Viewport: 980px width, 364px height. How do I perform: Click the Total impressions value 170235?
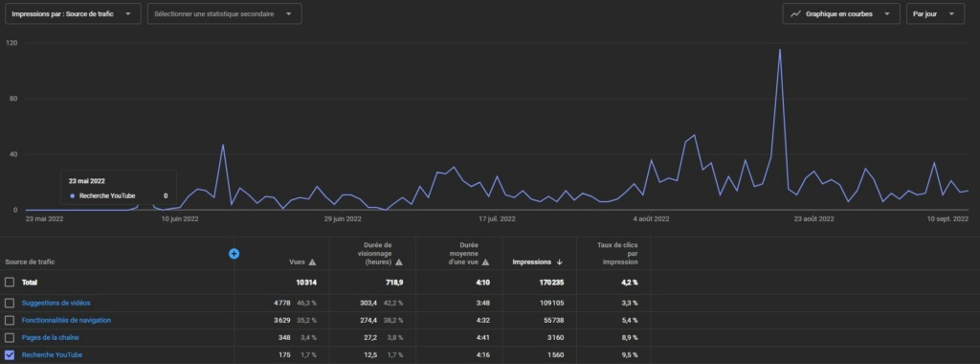coord(550,283)
